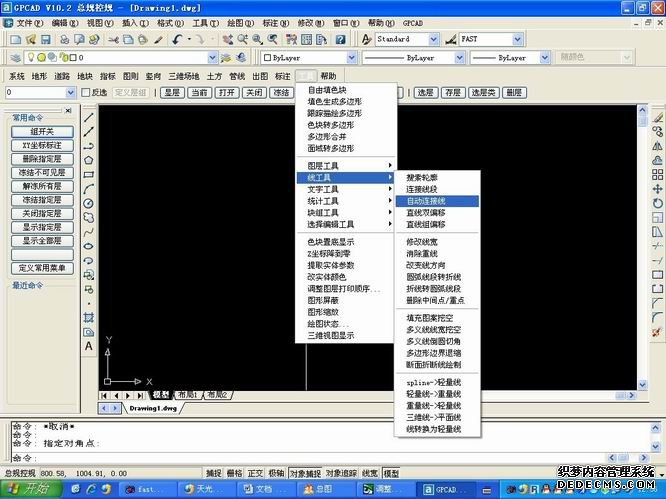Viewport: 666px width, 499px height.
Task: Click the Cut scissors icon
Action: (113, 39)
